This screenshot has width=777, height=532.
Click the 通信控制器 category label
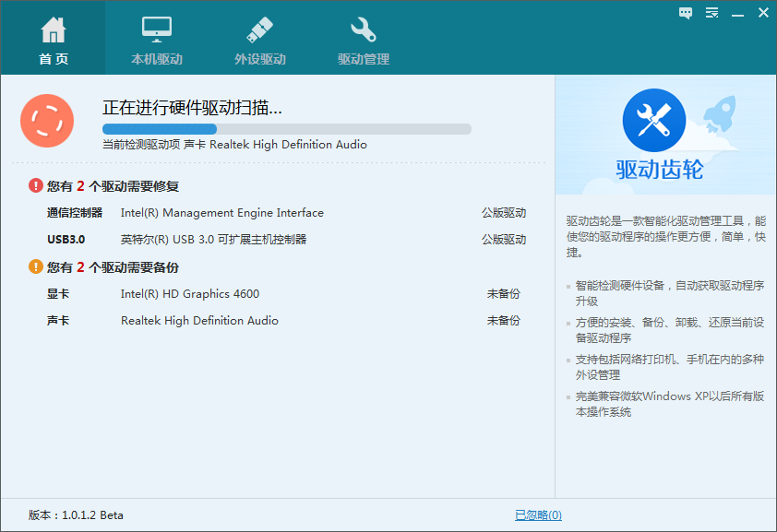tap(75, 213)
